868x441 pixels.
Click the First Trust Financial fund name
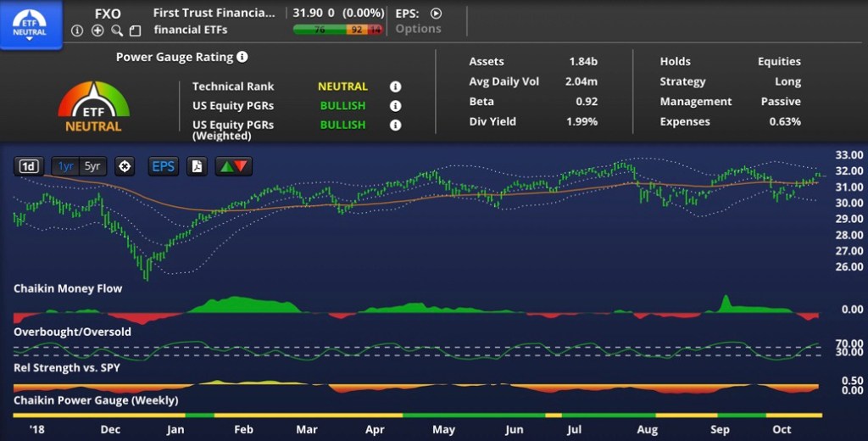(214, 14)
